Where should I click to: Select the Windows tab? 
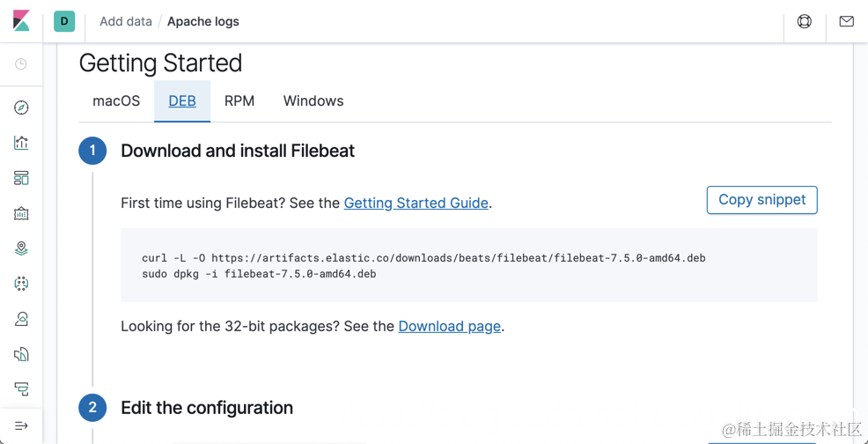coord(313,101)
